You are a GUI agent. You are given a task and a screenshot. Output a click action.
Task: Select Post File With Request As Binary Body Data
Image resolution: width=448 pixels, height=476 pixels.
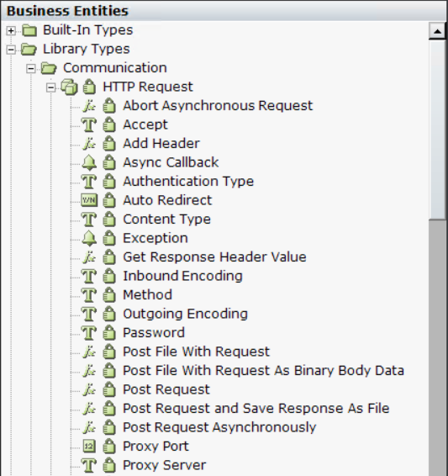263,371
